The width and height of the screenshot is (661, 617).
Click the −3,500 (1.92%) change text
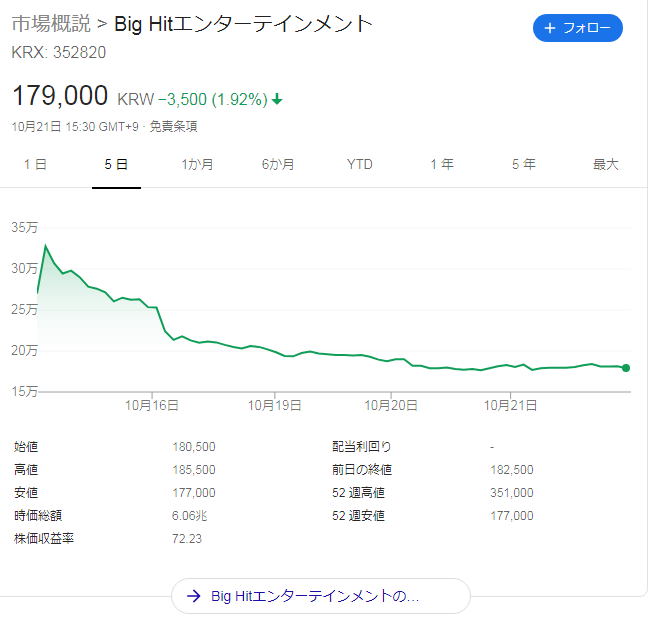click(x=213, y=99)
